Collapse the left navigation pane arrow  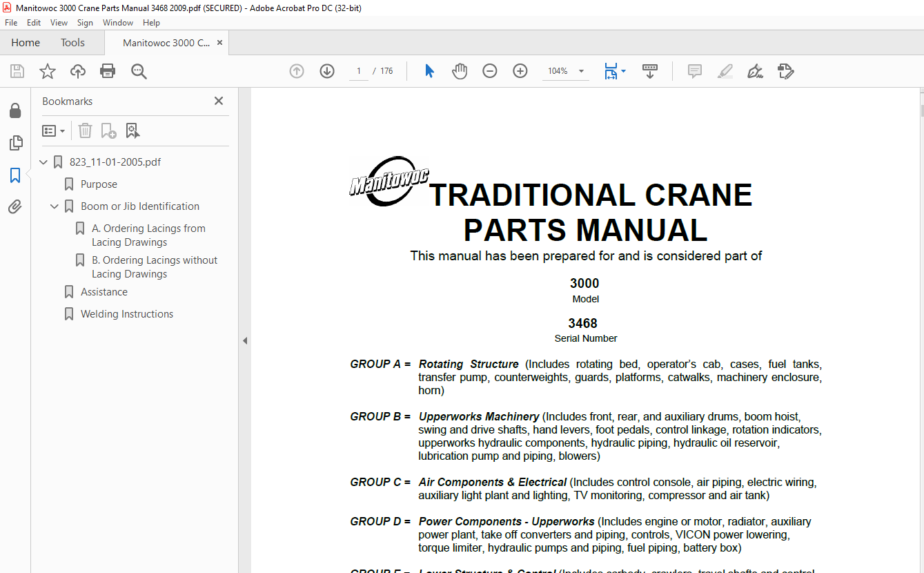coord(244,340)
